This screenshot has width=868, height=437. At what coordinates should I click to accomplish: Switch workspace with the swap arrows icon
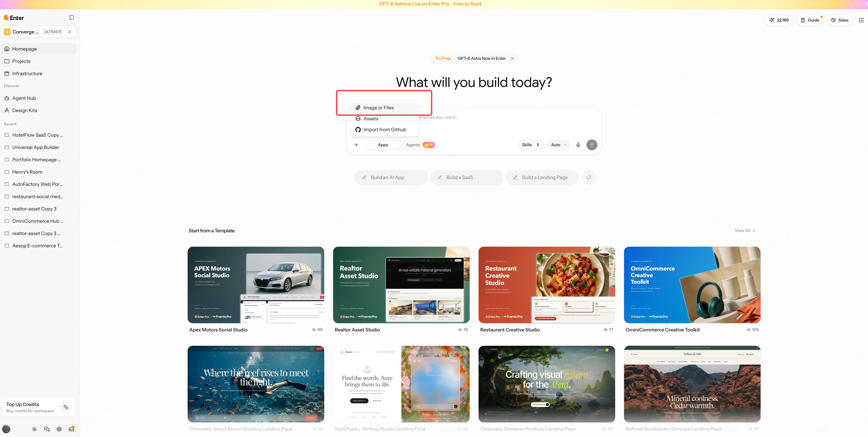coord(69,32)
